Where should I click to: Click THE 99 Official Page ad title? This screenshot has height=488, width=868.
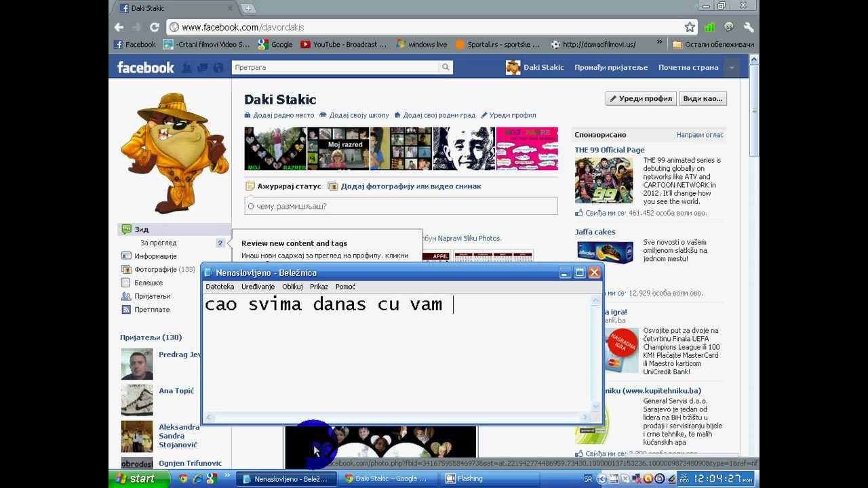(x=610, y=150)
